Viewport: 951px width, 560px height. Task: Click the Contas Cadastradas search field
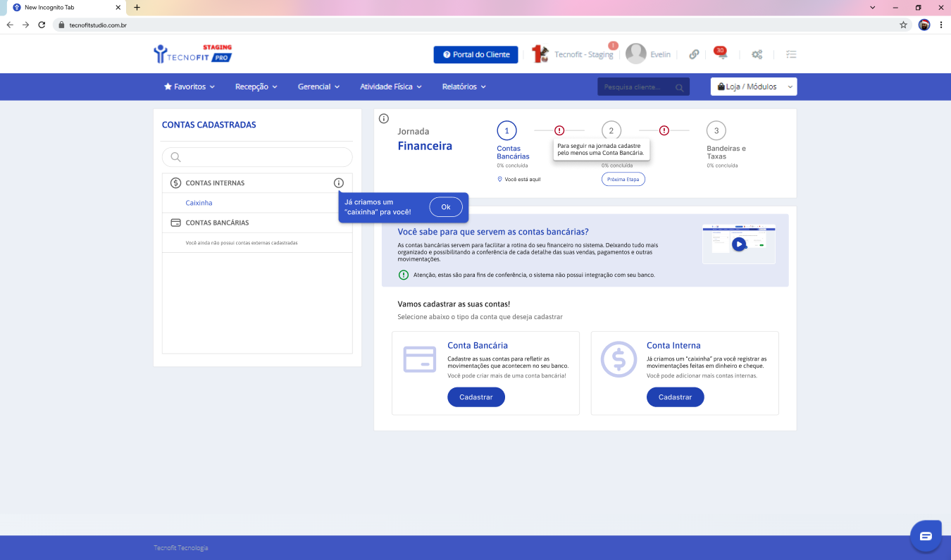[257, 157]
